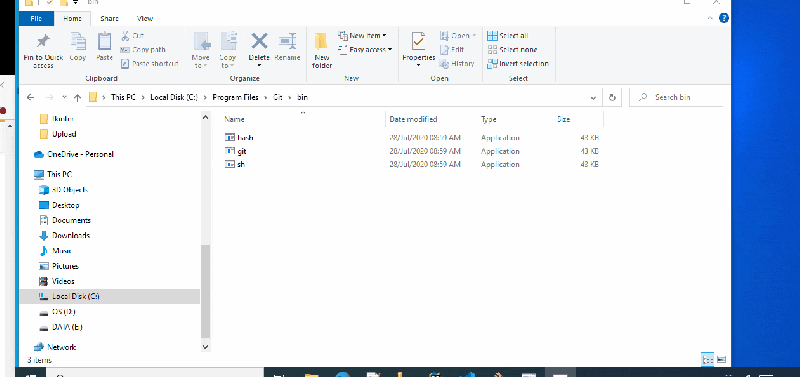Click the Rename icon
This screenshot has width=800, height=377.
(x=287, y=41)
